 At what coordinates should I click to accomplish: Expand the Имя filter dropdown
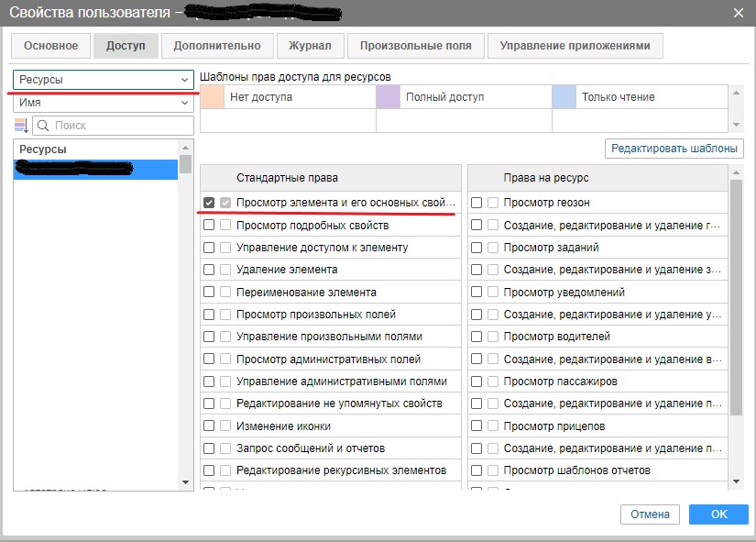(x=104, y=103)
